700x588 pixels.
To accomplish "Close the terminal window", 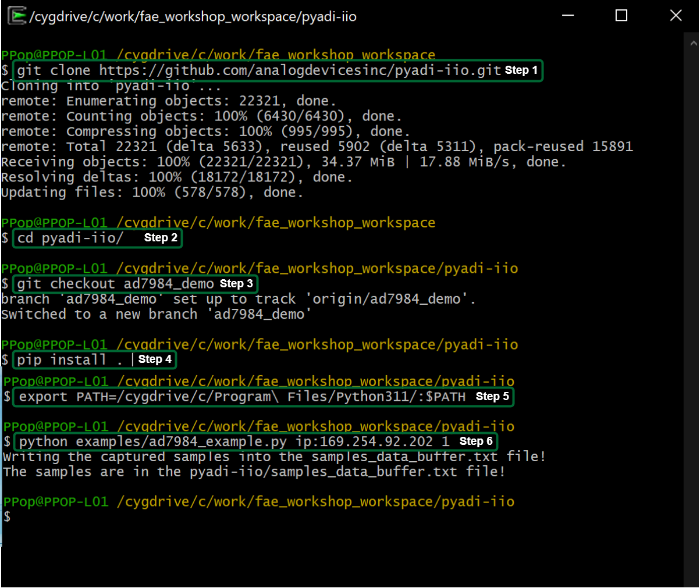I will [675, 16].
